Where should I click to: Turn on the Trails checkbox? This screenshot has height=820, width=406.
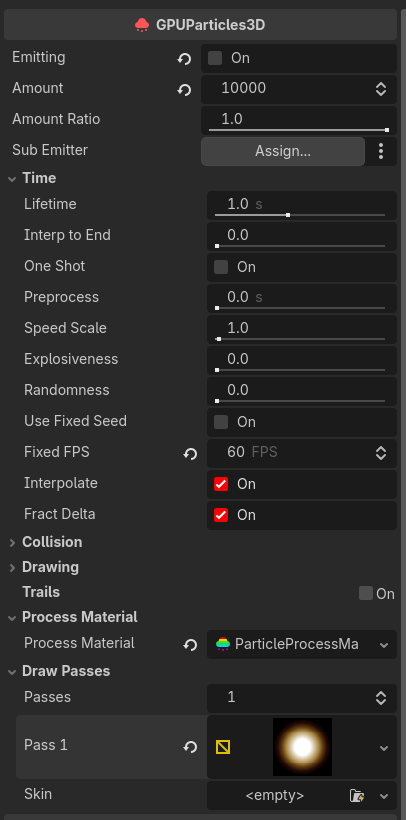366,593
